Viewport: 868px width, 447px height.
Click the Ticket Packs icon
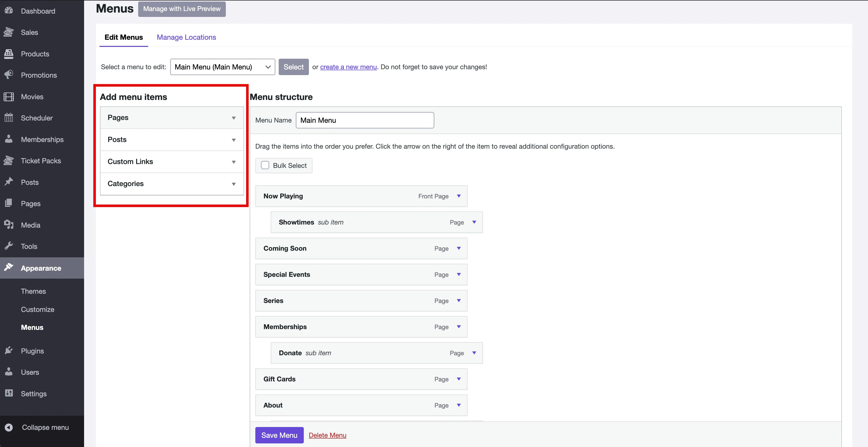click(x=9, y=160)
